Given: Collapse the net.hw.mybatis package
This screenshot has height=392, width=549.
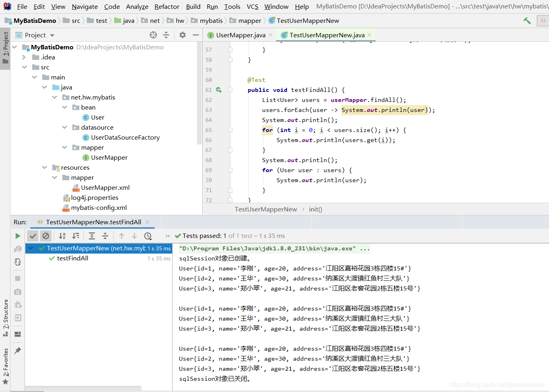Looking at the screenshot, I should click(55, 97).
